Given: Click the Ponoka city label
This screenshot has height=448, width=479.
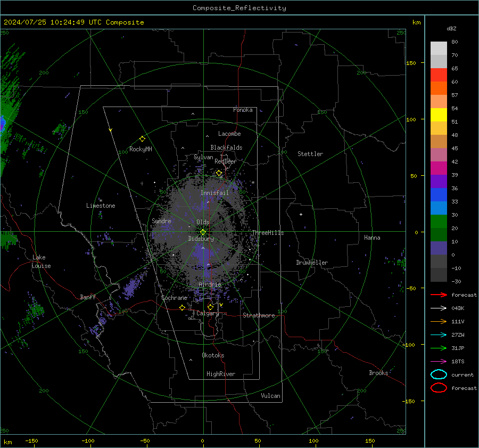Looking at the screenshot, I should (243, 110).
